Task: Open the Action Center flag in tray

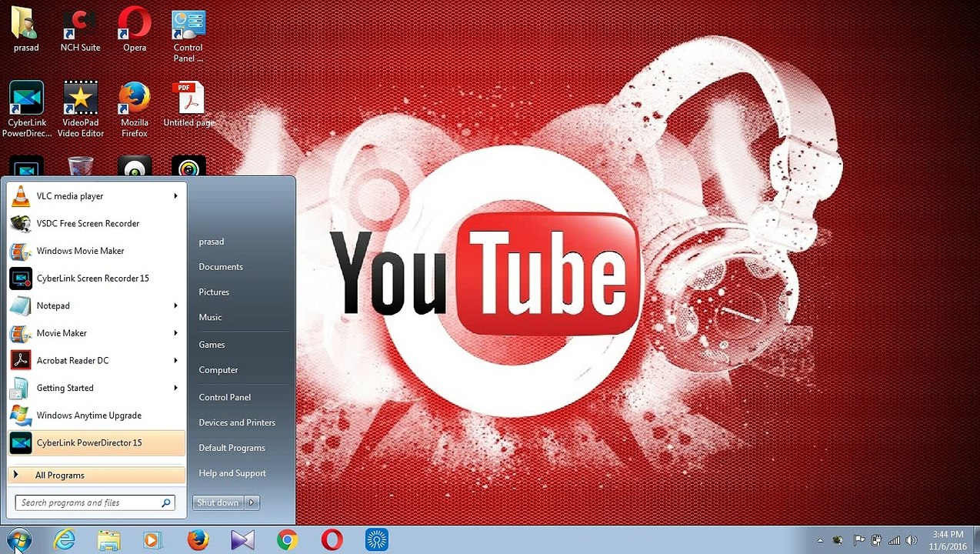Action: (x=858, y=540)
